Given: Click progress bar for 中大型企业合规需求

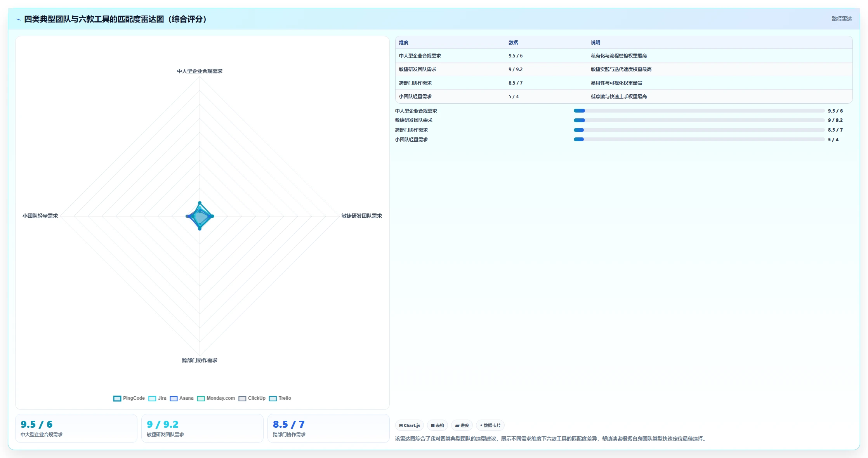Looking at the screenshot, I should (x=699, y=111).
